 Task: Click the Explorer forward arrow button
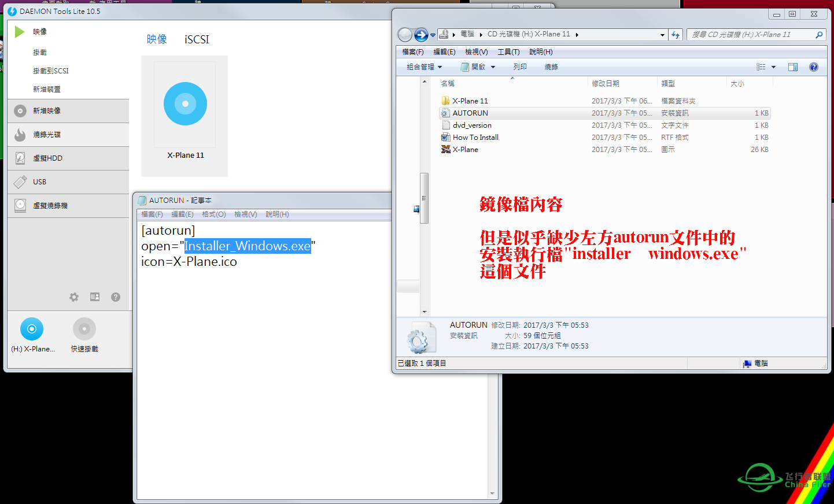[x=421, y=35]
